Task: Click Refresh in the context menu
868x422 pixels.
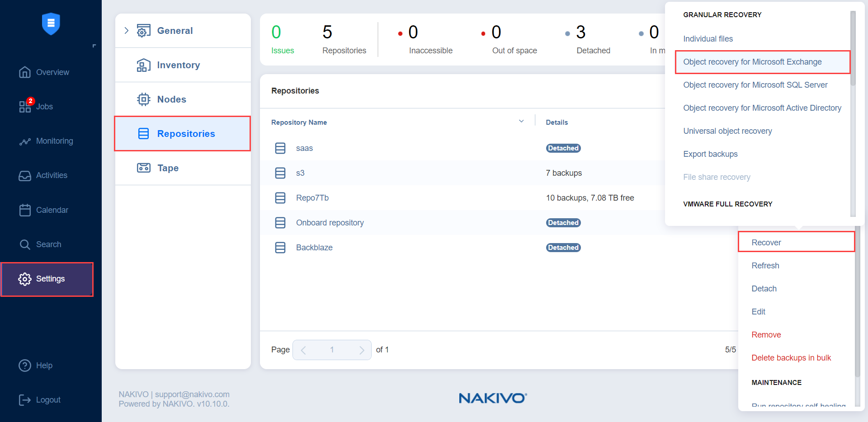Action: point(765,266)
